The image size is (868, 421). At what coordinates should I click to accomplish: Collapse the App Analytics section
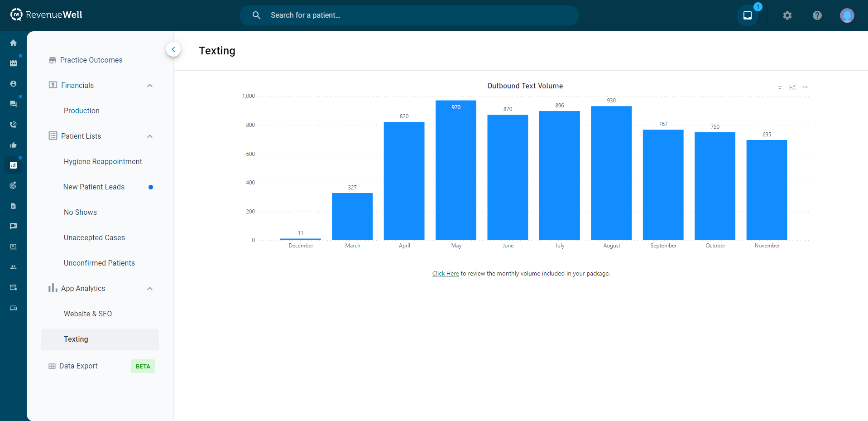[x=150, y=289]
